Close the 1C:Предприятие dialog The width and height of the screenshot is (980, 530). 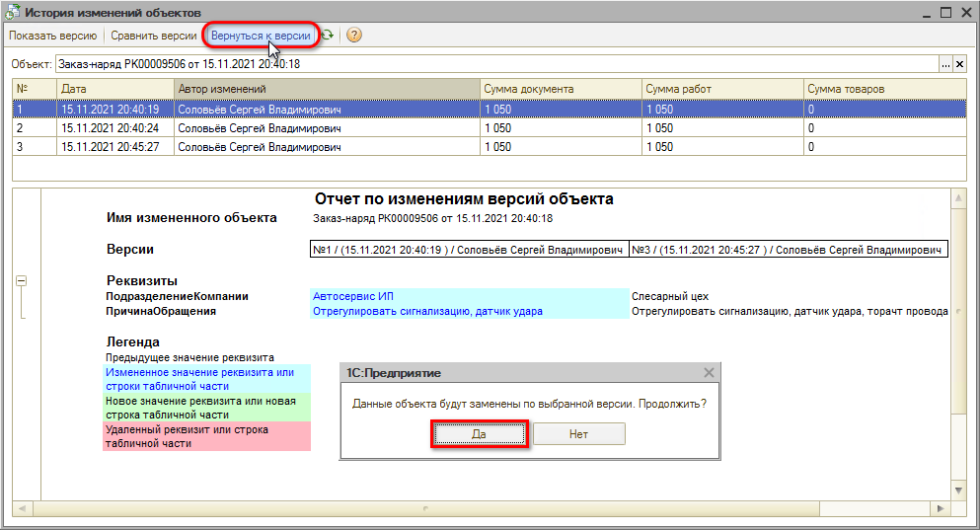708,373
